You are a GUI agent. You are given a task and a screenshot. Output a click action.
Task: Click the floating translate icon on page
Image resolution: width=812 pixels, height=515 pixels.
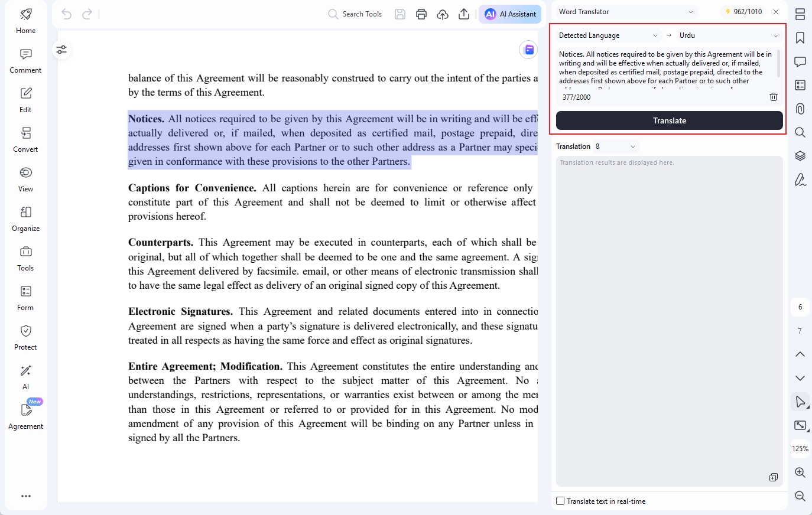(x=528, y=50)
